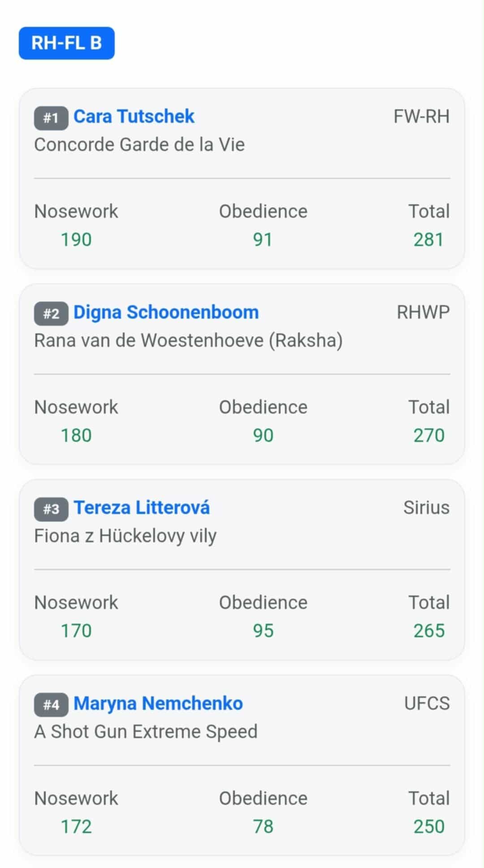484x868 pixels.
Task: Select dog name Concorde Garde de la Vie
Action: [x=139, y=145]
